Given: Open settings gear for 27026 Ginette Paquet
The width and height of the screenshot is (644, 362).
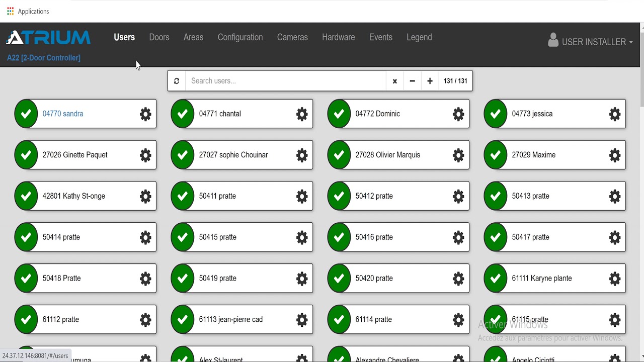Looking at the screenshot, I should tap(145, 155).
